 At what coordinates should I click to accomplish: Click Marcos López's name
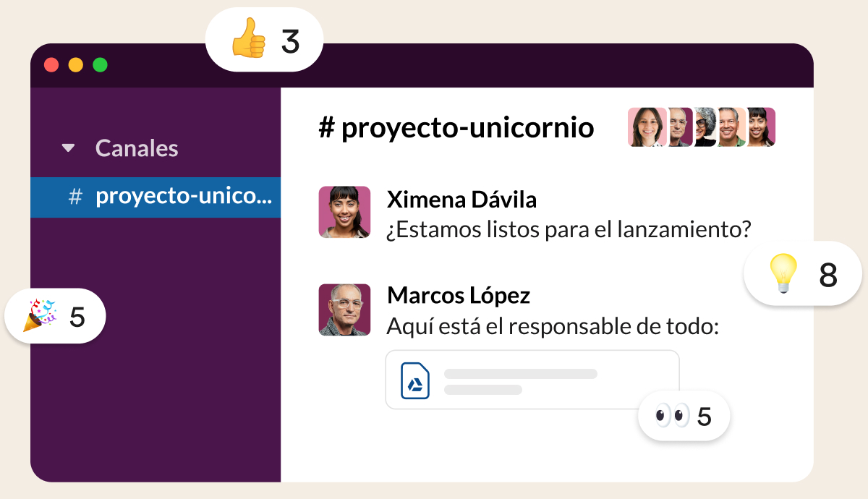pyautogui.click(x=459, y=295)
